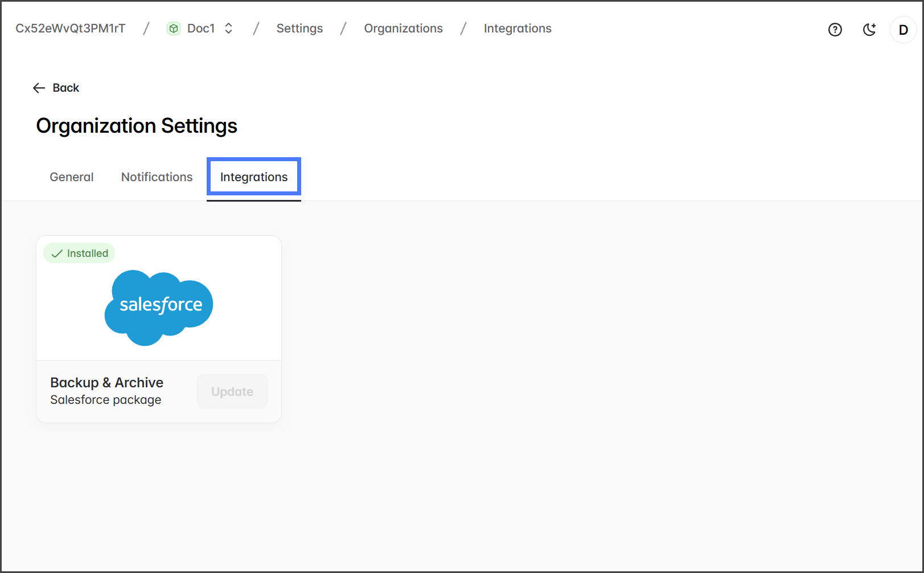Click the Salesforce cloud logo
Image resolution: width=924 pixels, height=573 pixels.
pos(159,307)
